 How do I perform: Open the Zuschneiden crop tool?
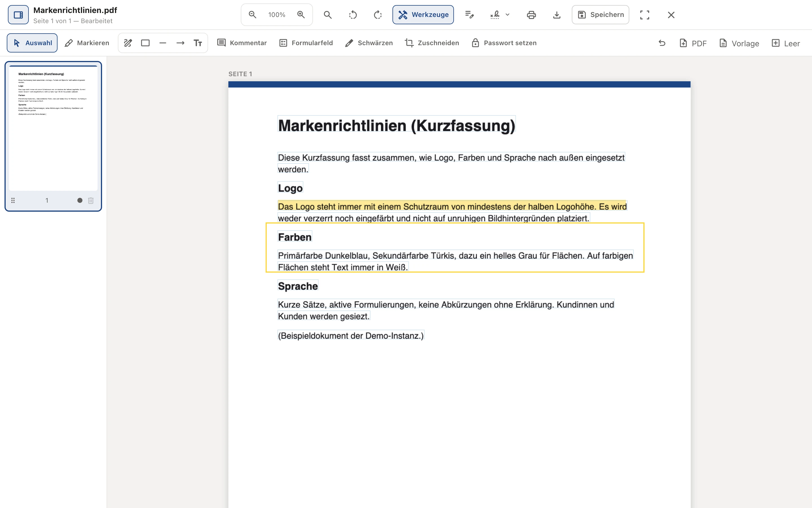432,43
